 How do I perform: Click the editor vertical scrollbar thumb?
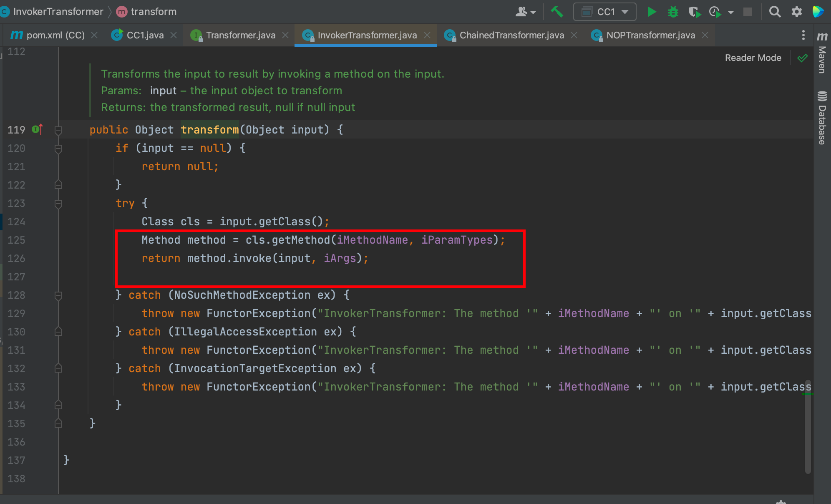coord(808,426)
